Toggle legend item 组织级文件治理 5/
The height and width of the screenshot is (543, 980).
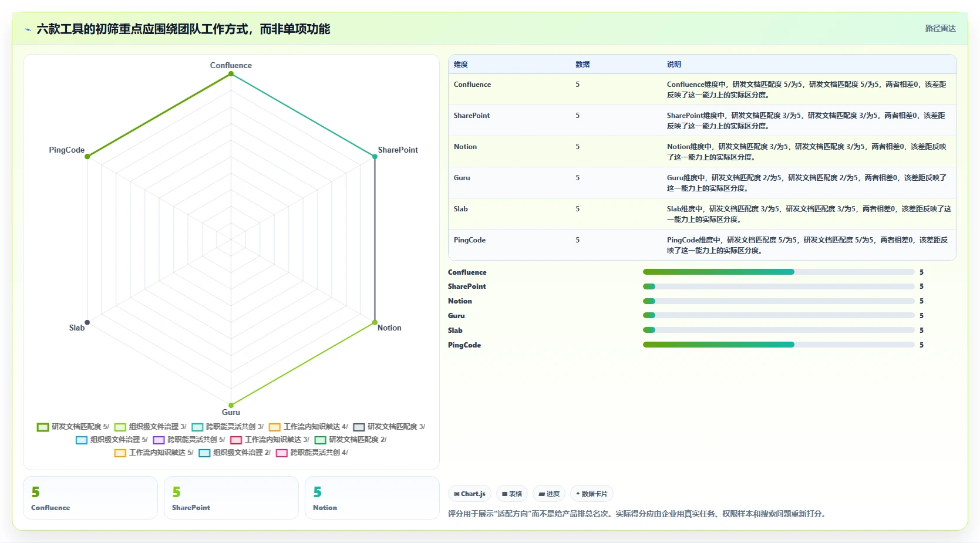pos(112,440)
